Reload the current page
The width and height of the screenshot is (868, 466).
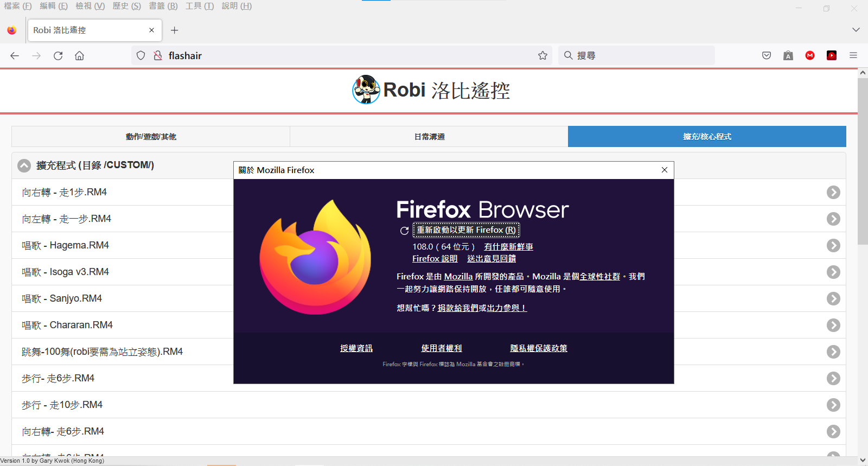coord(58,55)
